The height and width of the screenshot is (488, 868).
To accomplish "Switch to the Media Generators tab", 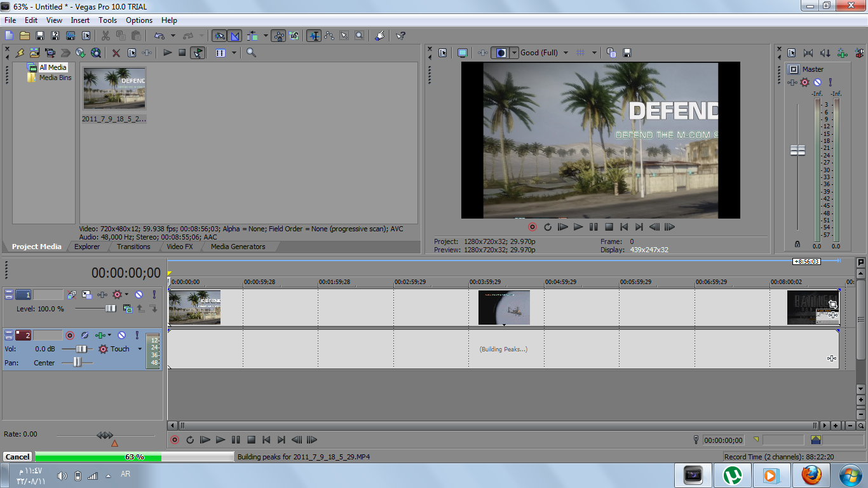I will click(238, 247).
